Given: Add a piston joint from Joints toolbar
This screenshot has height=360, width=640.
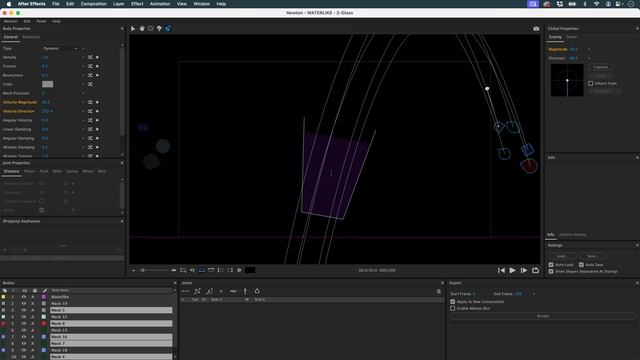Looking at the screenshot, I should click(197, 291).
